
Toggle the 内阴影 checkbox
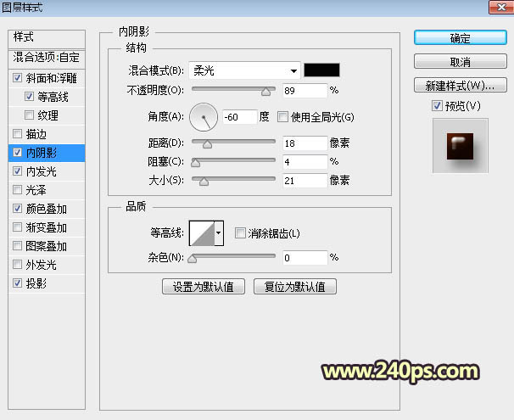pyautogui.click(x=17, y=153)
